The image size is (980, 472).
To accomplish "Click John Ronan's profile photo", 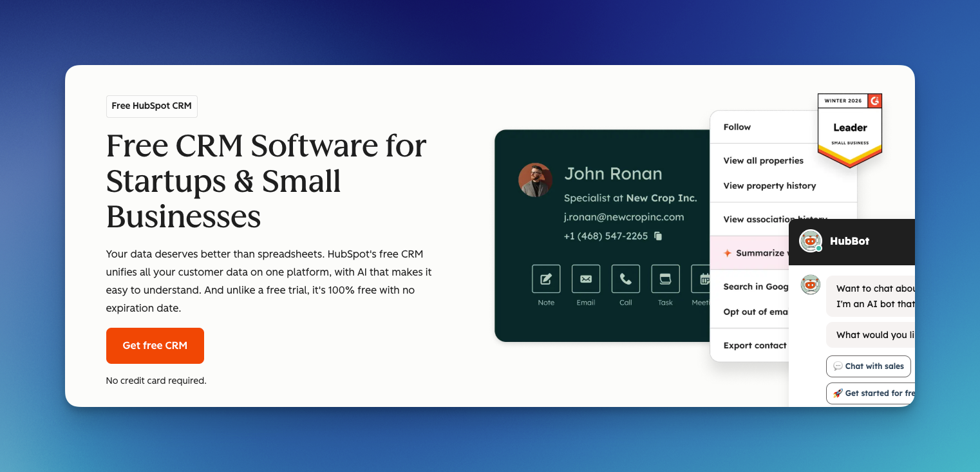I will pyautogui.click(x=535, y=180).
